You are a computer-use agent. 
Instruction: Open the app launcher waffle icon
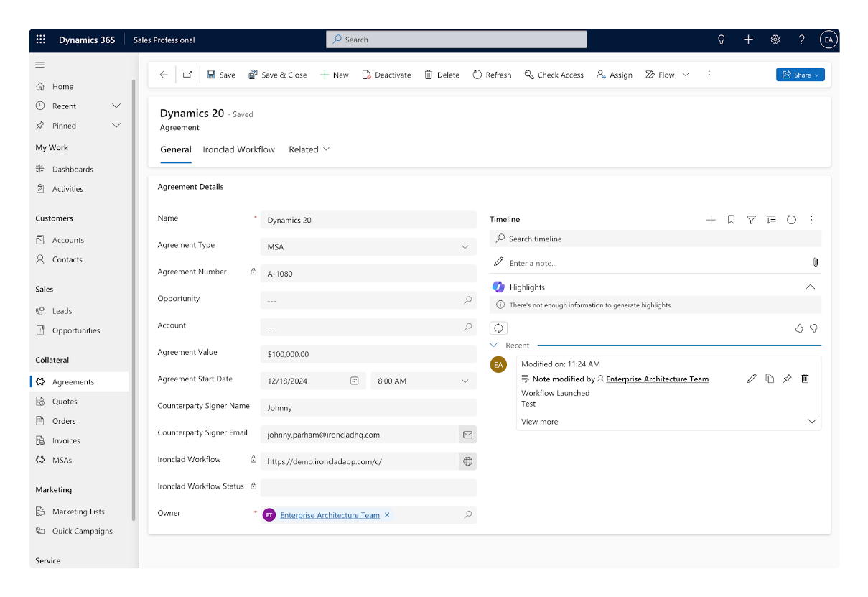coord(40,40)
